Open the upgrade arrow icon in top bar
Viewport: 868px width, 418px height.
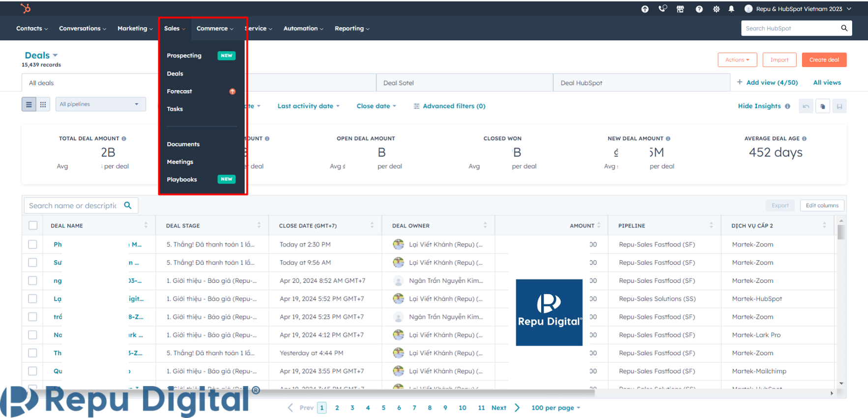pos(645,9)
